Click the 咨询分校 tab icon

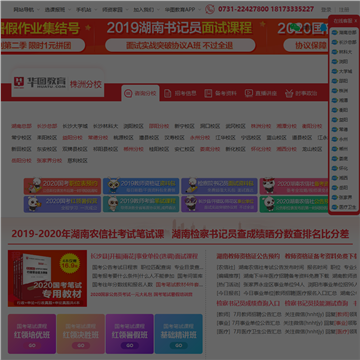pyautogui.click(x=128, y=93)
